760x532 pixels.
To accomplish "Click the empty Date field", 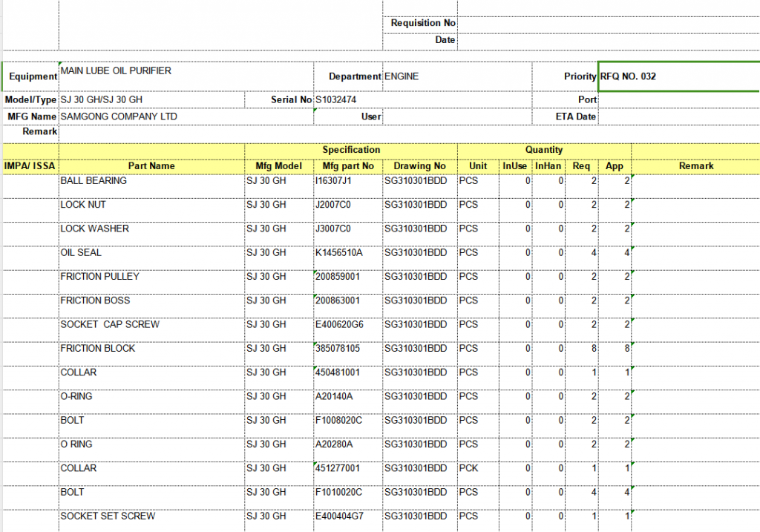I will [607, 40].
